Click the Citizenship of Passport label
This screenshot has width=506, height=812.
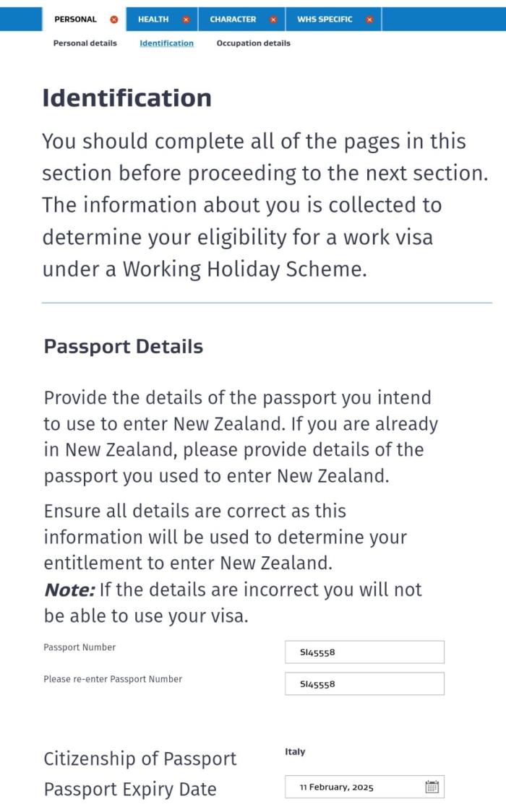(140, 759)
